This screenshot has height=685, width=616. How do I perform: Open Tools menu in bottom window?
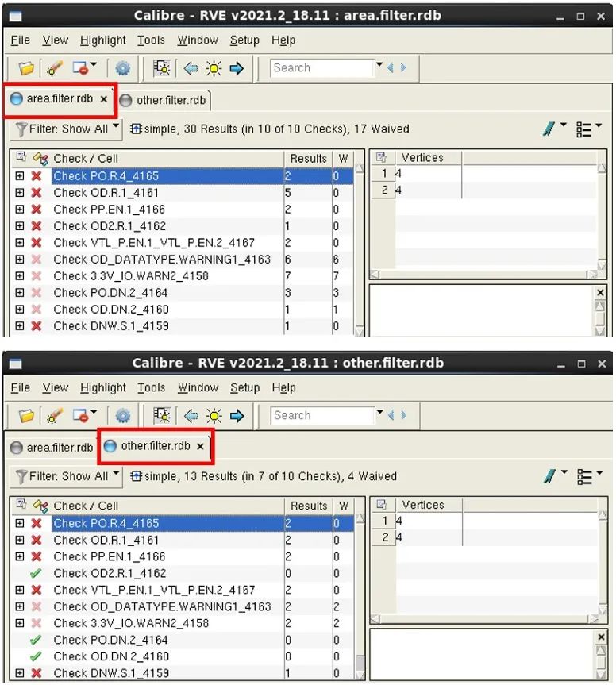[x=151, y=387]
